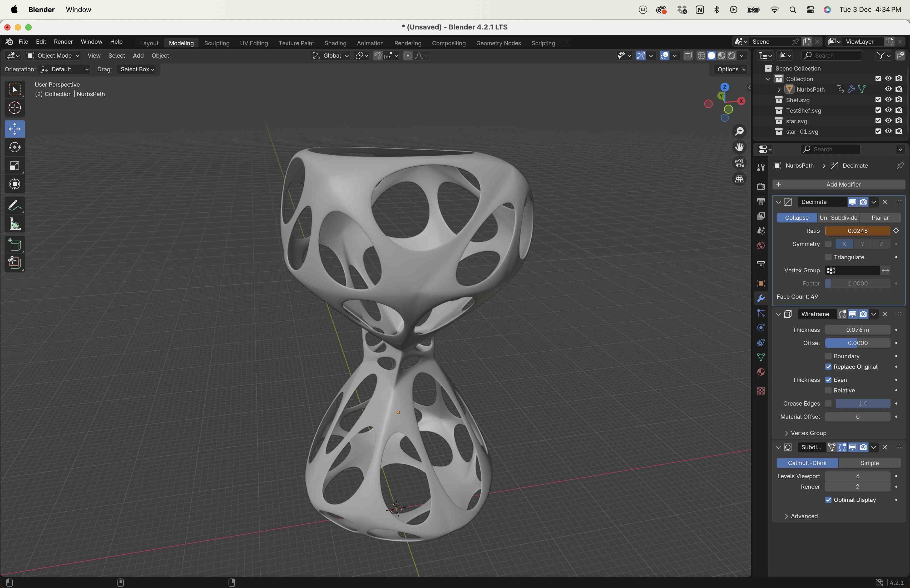Image resolution: width=910 pixels, height=588 pixels.
Task: Pick the Annotate pencil tool
Action: (14, 205)
